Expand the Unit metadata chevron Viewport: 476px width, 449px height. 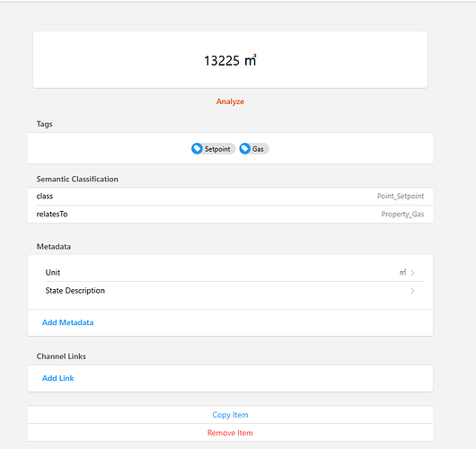pos(412,273)
